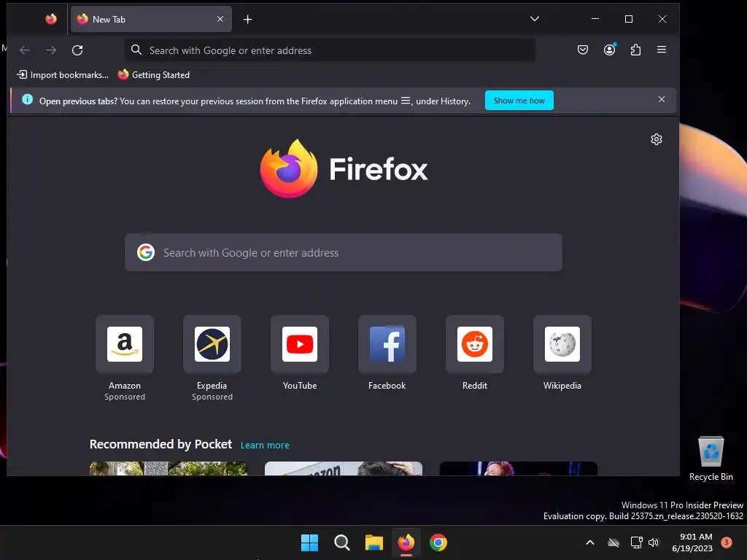Click the Amazon Sponsored label

(x=125, y=397)
